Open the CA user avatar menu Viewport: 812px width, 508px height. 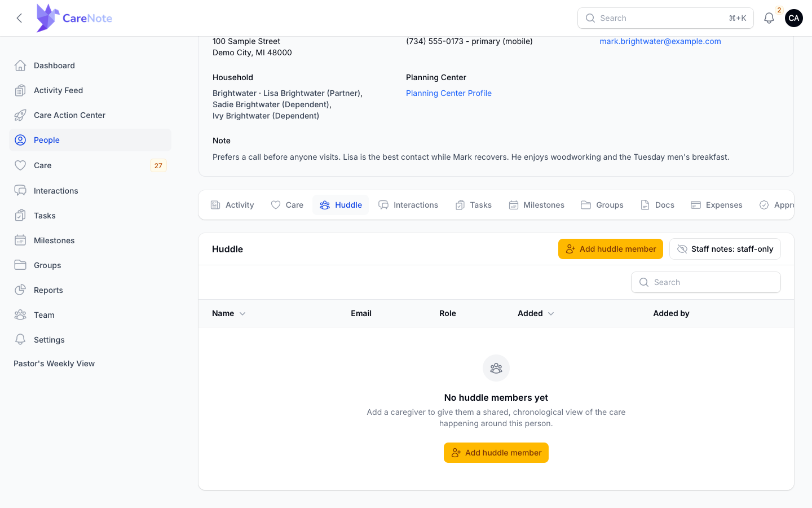tap(794, 18)
